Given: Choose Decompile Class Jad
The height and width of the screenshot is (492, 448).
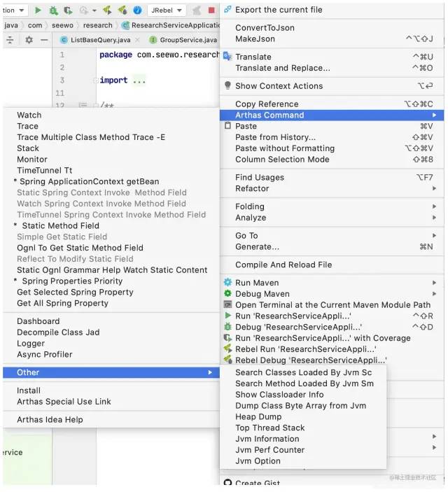Looking at the screenshot, I should [x=58, y=332].
